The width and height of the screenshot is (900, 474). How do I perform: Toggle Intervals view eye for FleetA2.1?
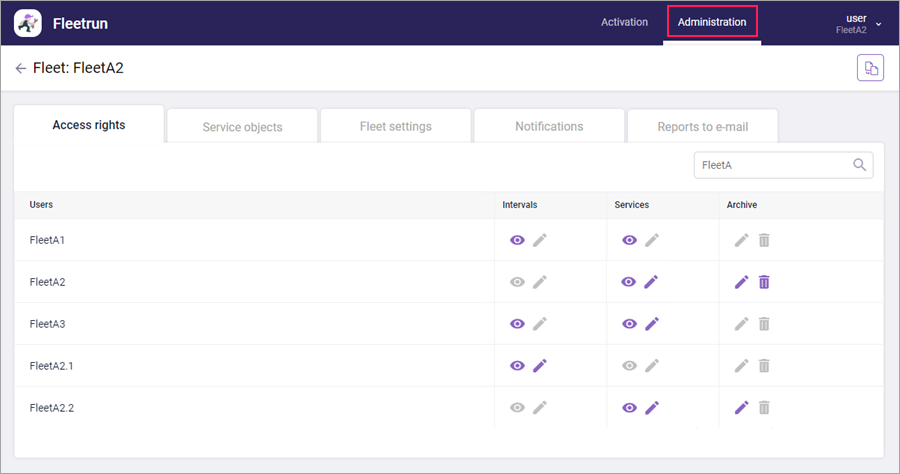click(x=517, y=366)
